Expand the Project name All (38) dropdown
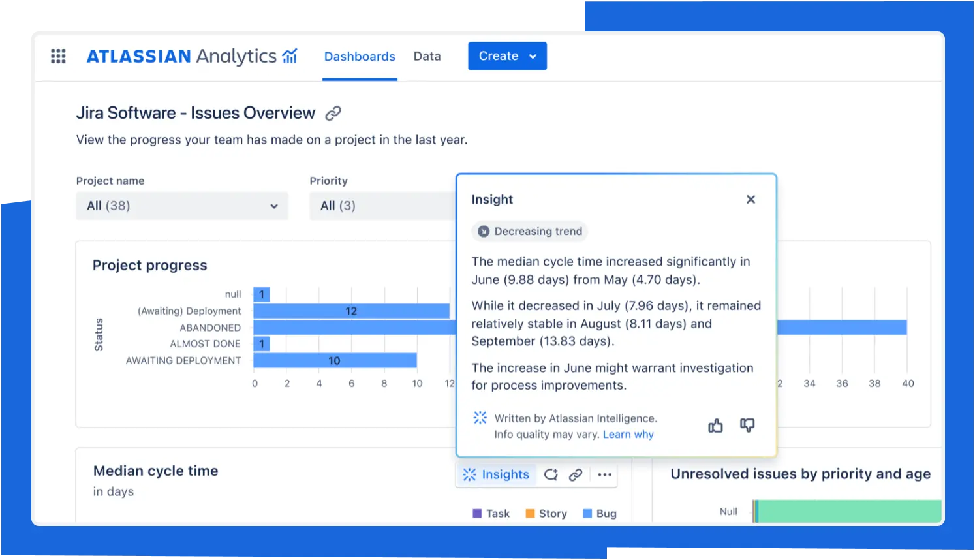The width and height of the screenshot is (975, 560). [182, 206]
